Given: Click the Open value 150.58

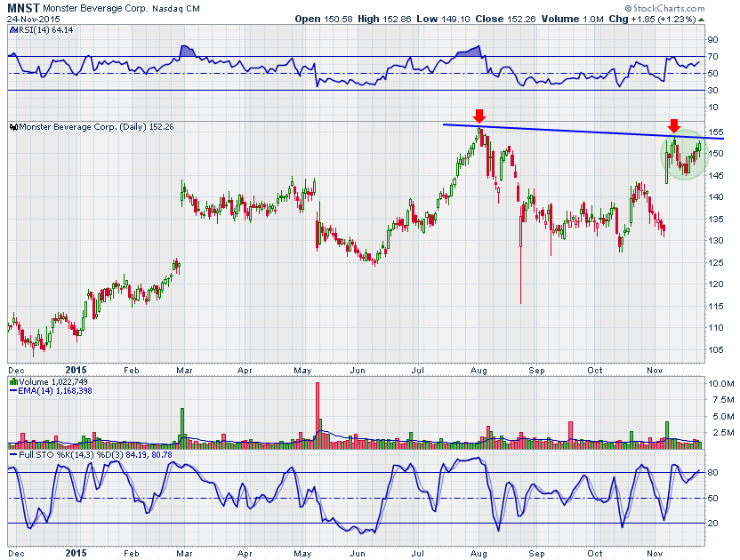Looking at the screenshot, I should coord(338,20).
